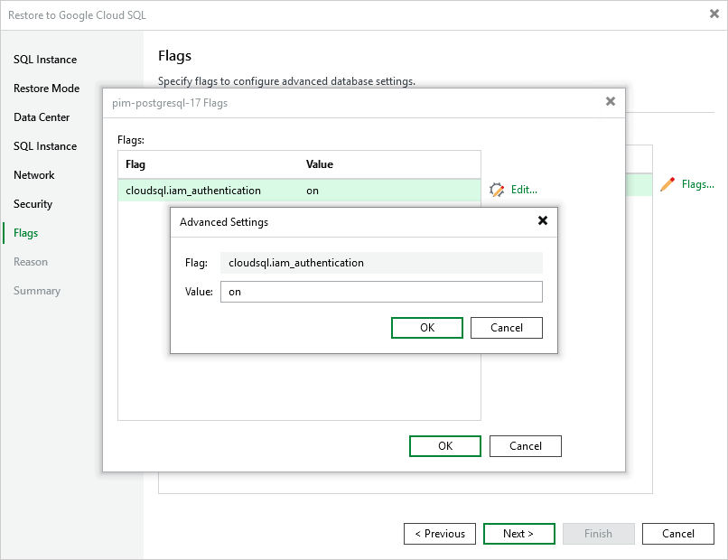Close the pim-postgresql-17 Flags dialog

[x=611, y=101]
